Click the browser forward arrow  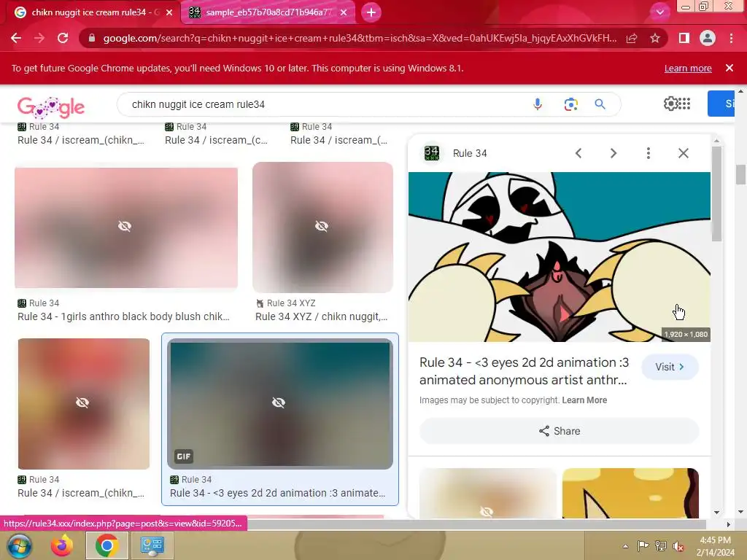pos(39,38)
